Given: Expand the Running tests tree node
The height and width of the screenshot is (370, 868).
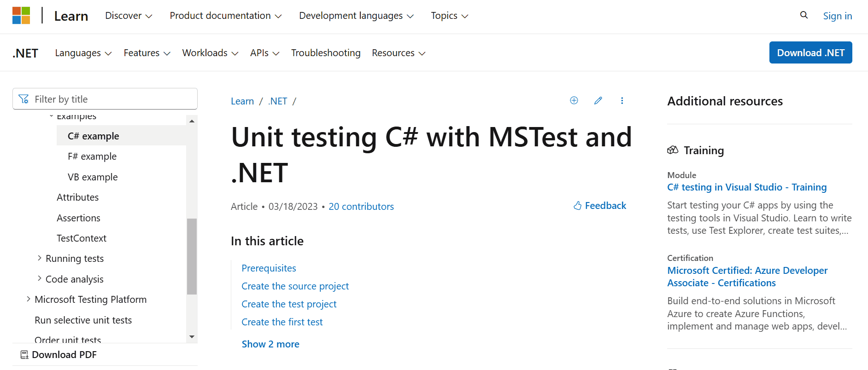Looking at the screenshot, I should [39, 258].
